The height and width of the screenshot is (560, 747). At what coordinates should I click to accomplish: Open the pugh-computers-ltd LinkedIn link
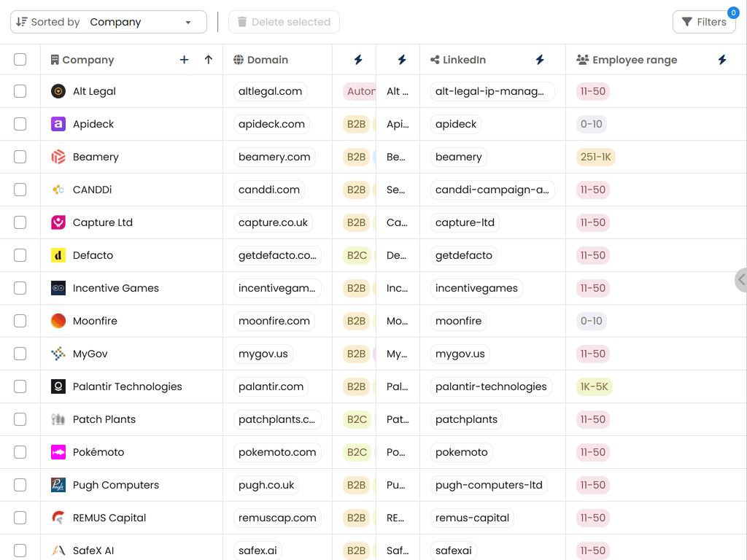[489, 485]
